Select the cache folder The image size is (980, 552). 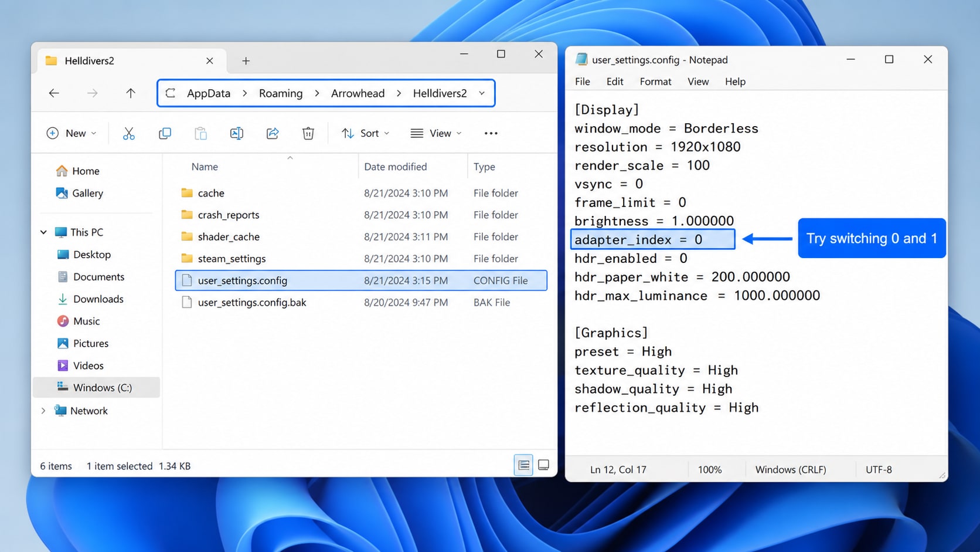[x=361, y=193]
